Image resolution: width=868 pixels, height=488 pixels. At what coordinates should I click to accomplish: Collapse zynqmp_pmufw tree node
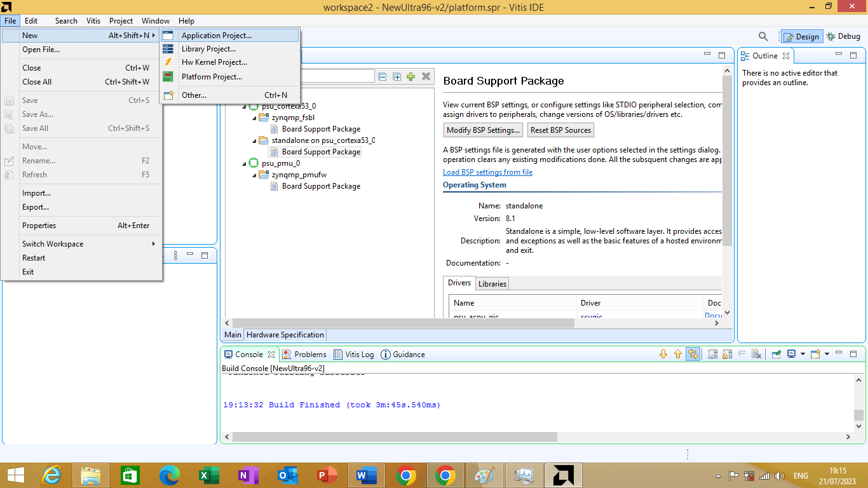pos(255,175)
